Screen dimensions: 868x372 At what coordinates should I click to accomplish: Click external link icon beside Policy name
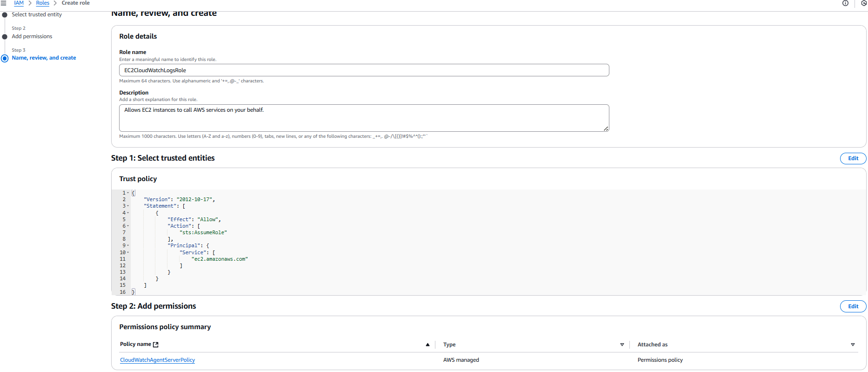point(156,345)
